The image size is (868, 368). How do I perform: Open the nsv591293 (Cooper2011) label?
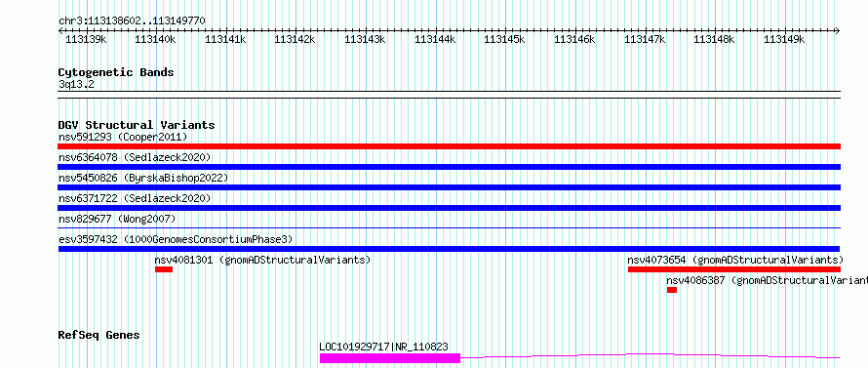tap(123, 137)
